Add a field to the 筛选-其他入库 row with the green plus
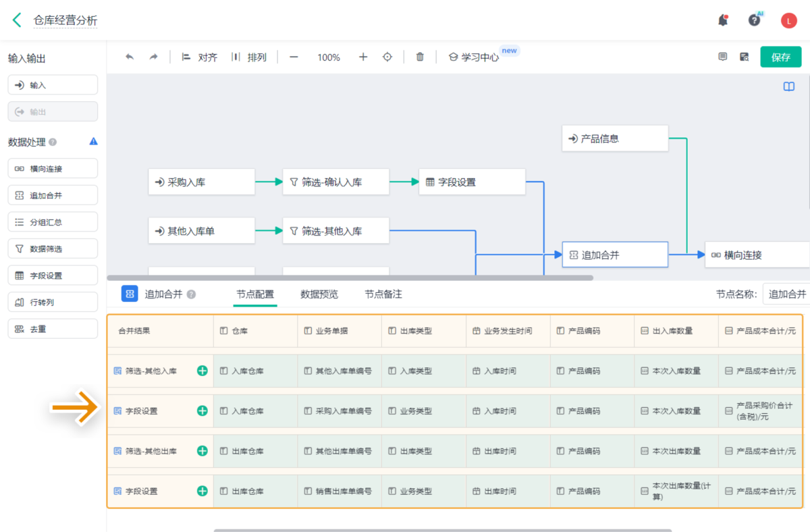 tap(202, 371)
